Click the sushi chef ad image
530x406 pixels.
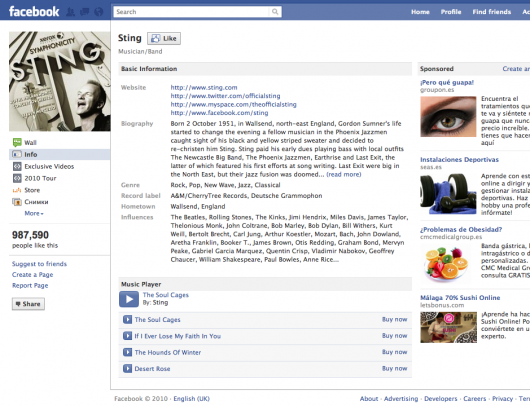(448, 327)
